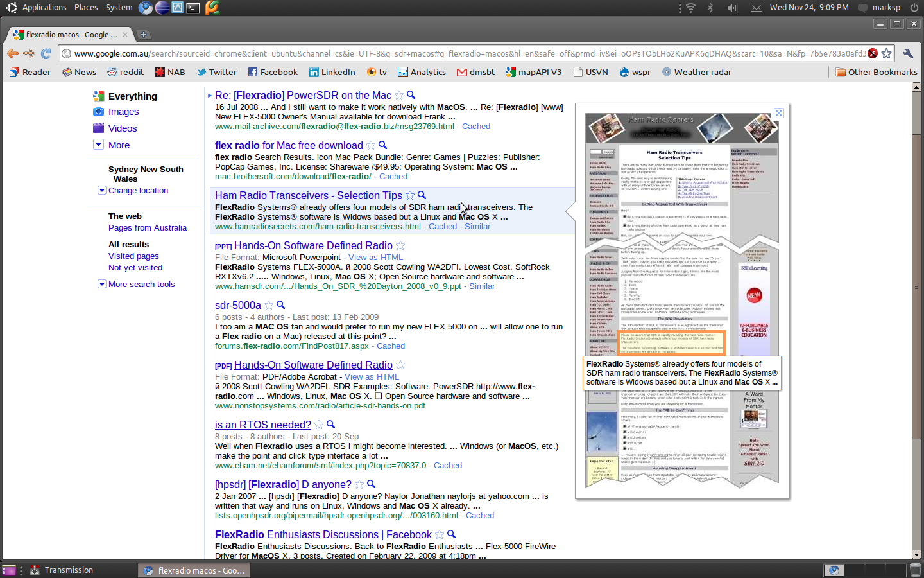Click the bookmark star in the address bar
Image resolution: width=924 pixels, height=578 pixels.
tap(886, 54)
